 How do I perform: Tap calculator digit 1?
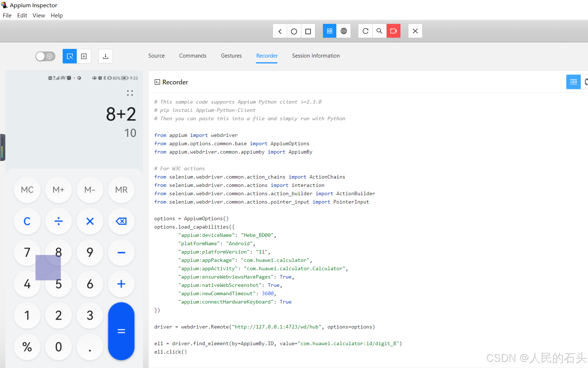(27, 315)
